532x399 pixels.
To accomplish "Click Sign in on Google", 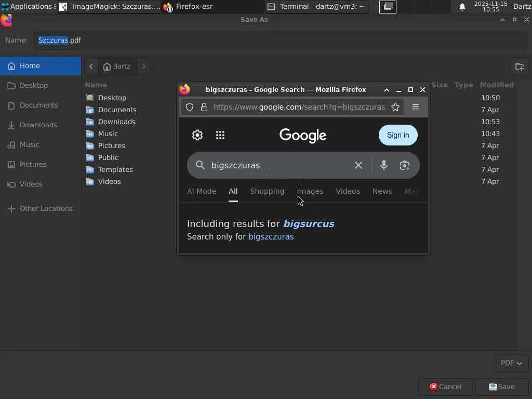I will tap(398, 135).
